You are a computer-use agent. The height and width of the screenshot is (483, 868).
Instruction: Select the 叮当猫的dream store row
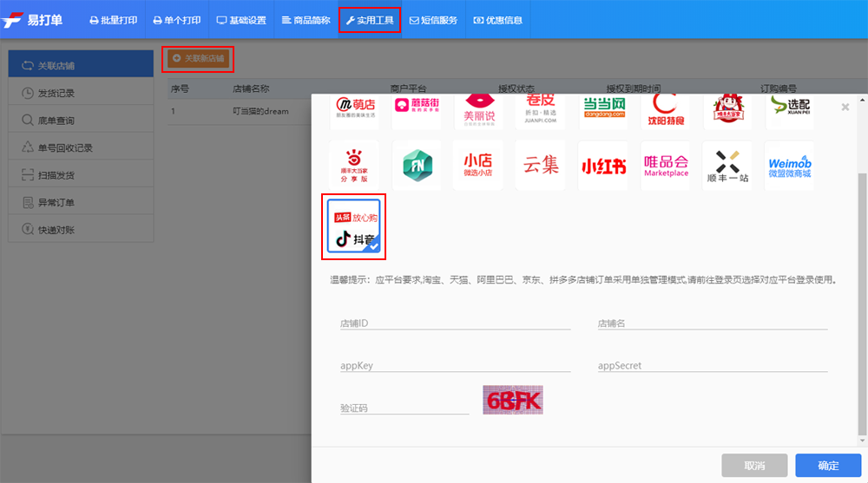tap(240, 111)
